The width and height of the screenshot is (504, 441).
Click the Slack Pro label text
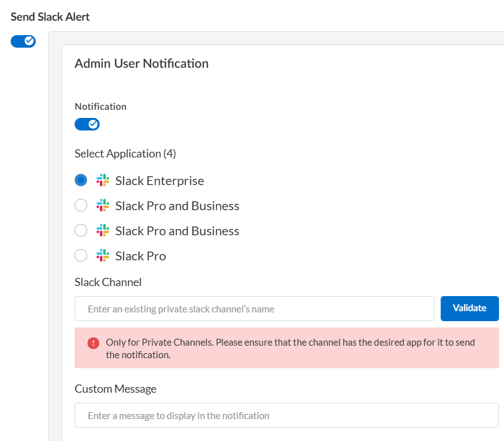[x=140, y=256]
